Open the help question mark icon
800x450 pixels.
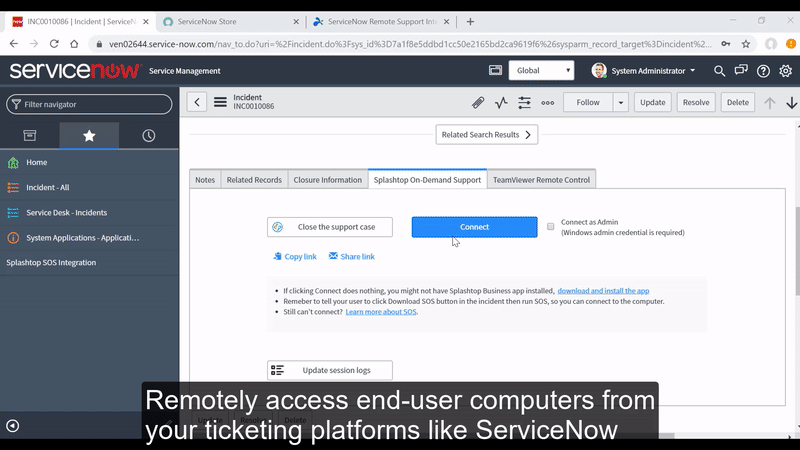tap(763, 71)
